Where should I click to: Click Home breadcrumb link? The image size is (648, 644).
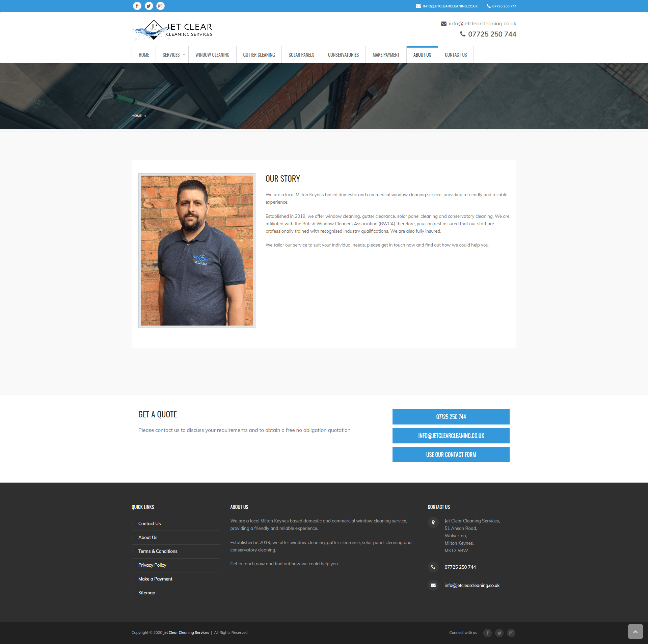tap(136, 116)
